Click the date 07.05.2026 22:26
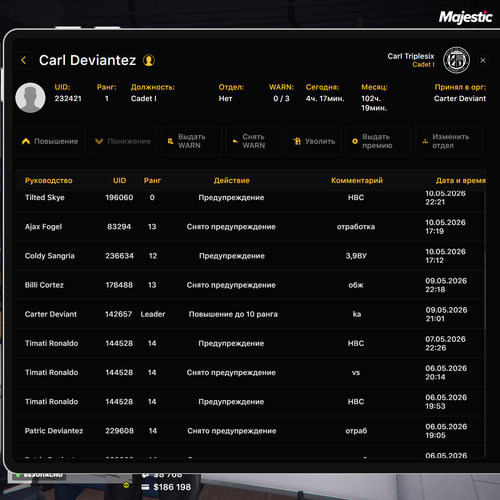 [445, 343]
